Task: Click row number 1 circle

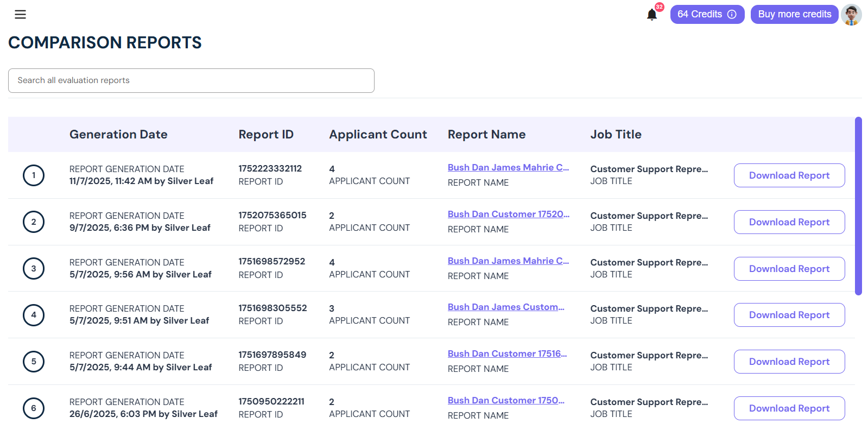Action: pyautogui.click(x=34, y=175)
